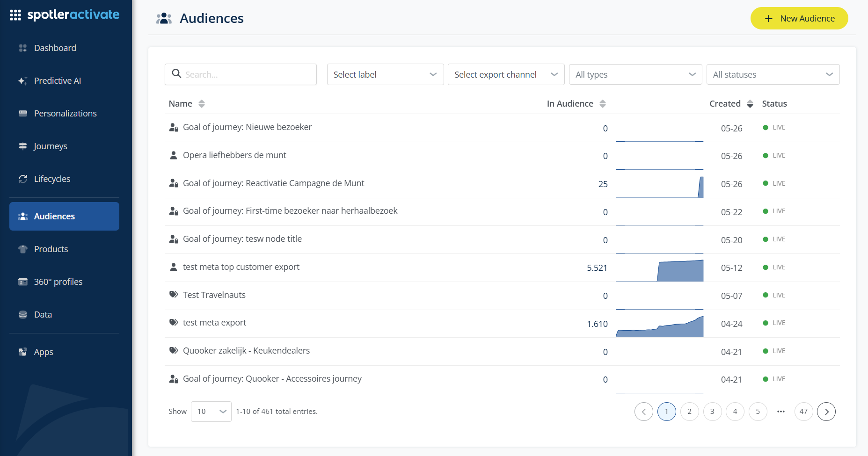The height and width of the screenshot is (456, 868).
Task: Expand the Select label dropdown
Action: point(385,75)
